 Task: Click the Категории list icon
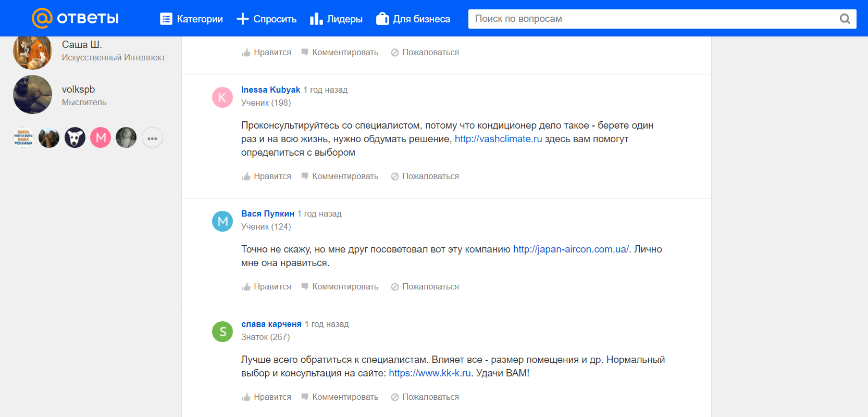tap(166, 19)
